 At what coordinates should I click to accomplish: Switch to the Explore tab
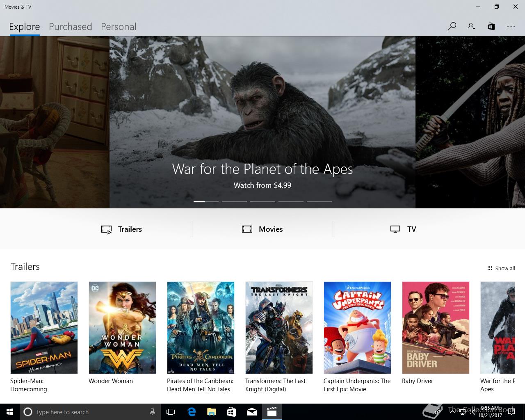click(25, 27)
